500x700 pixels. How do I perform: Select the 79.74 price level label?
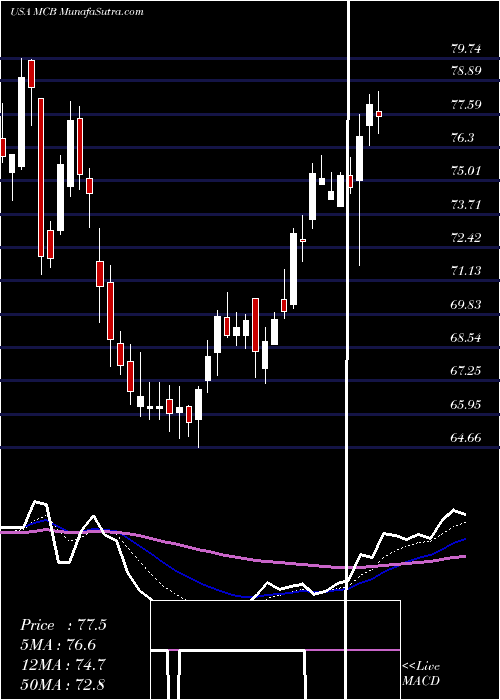(x=466, y=49)
